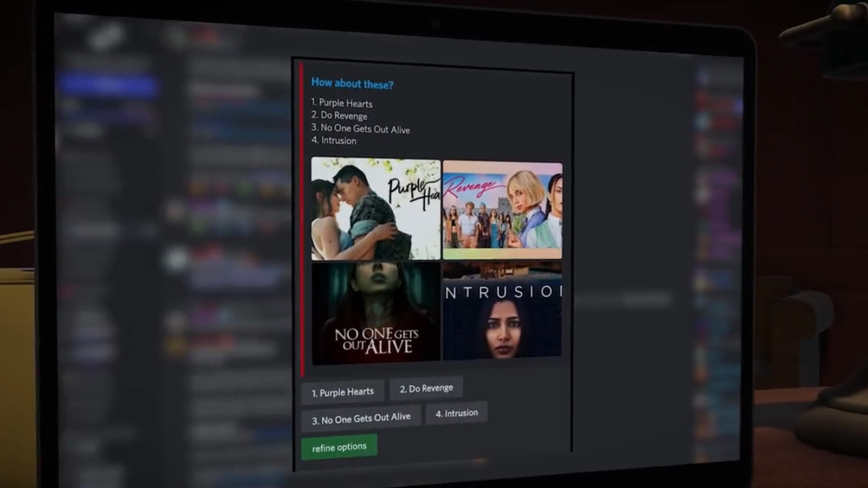Open the Purple Hearts poster thumbnail

pyautogui.click(x=376, y=209)
